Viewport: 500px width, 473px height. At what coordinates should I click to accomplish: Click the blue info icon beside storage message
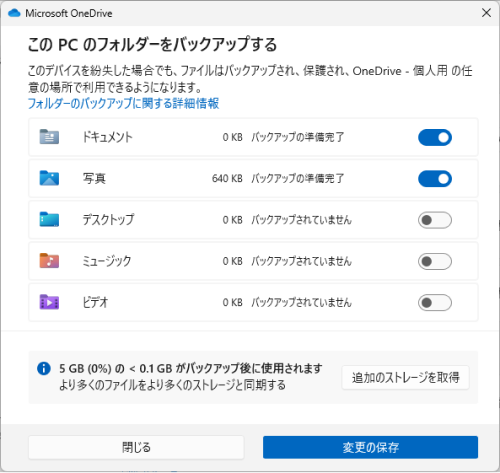tap(44, 369)
